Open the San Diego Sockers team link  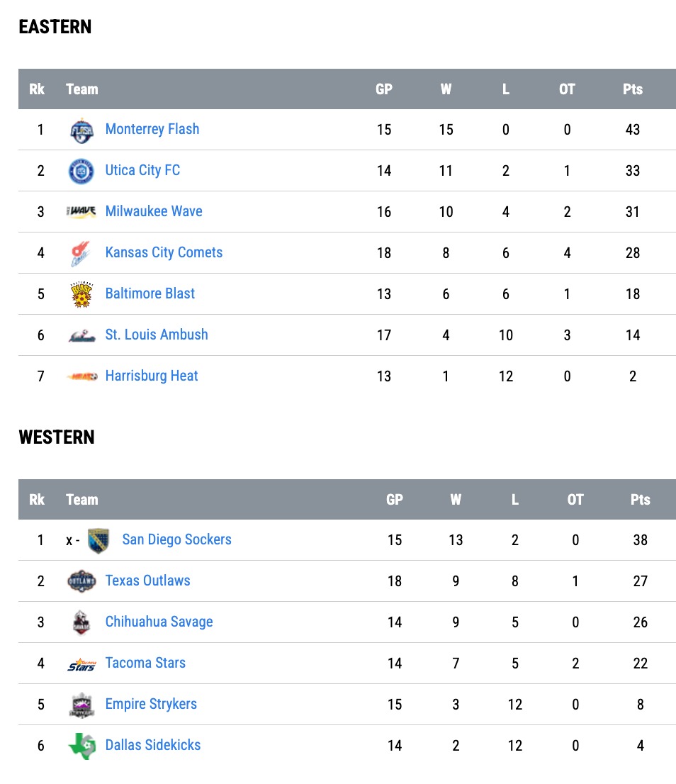[177, 540]
